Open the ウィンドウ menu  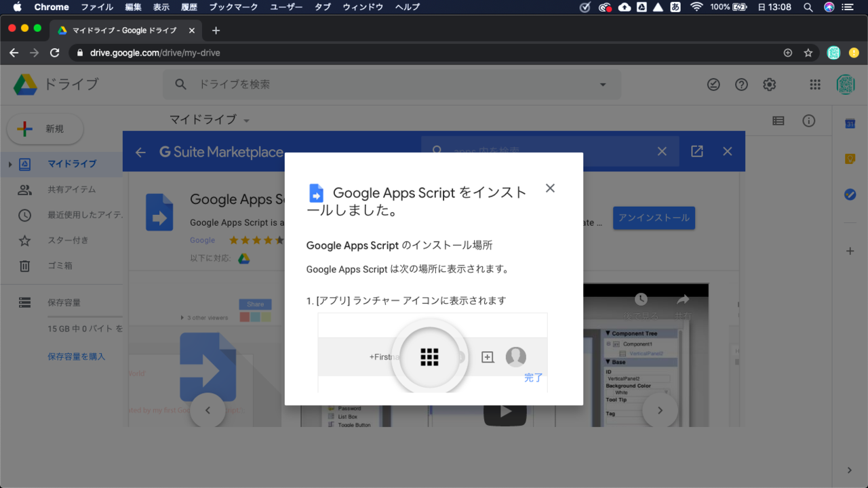pyautogui.click(x=363, y=7)
